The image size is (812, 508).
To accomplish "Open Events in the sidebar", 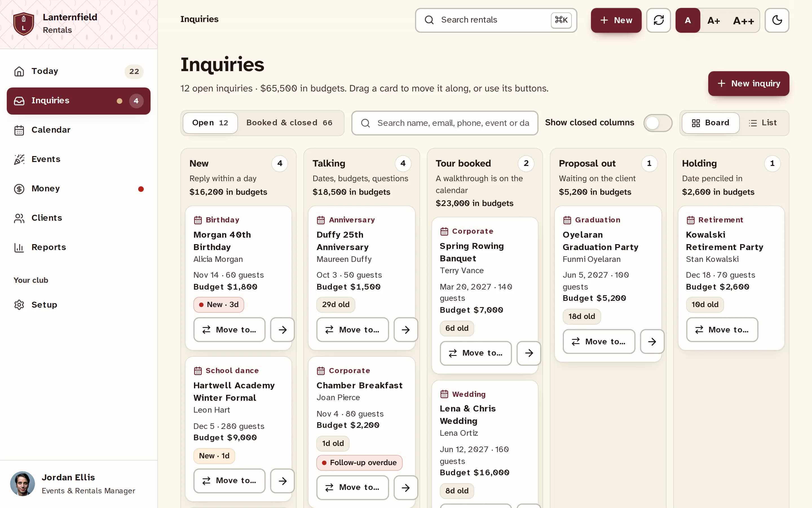I will coord(78,159).
